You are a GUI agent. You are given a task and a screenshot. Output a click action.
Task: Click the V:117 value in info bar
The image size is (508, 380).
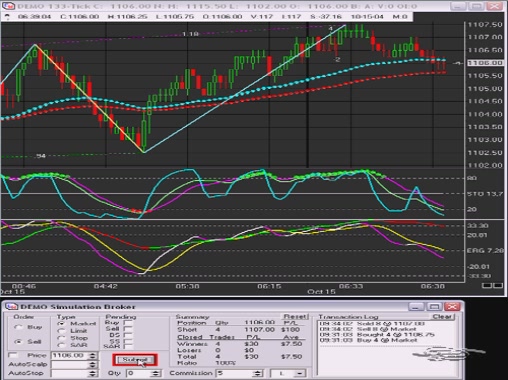click(x=262, y=17)
